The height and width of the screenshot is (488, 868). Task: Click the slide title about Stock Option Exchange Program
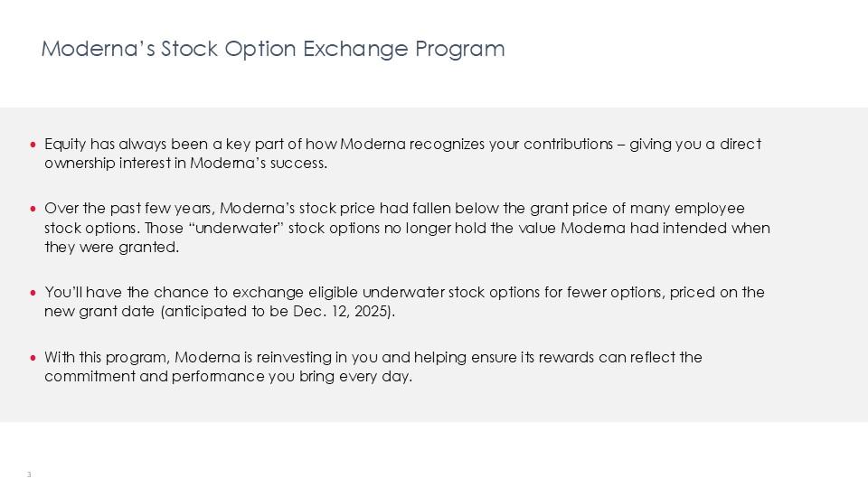click(x=272, y=49)
